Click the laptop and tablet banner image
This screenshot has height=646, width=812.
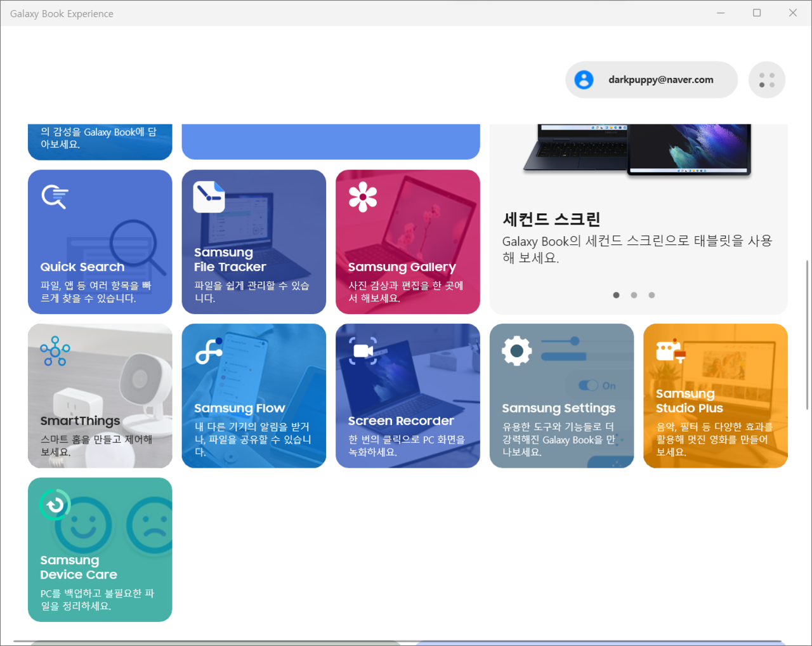[x=637, y=150]
